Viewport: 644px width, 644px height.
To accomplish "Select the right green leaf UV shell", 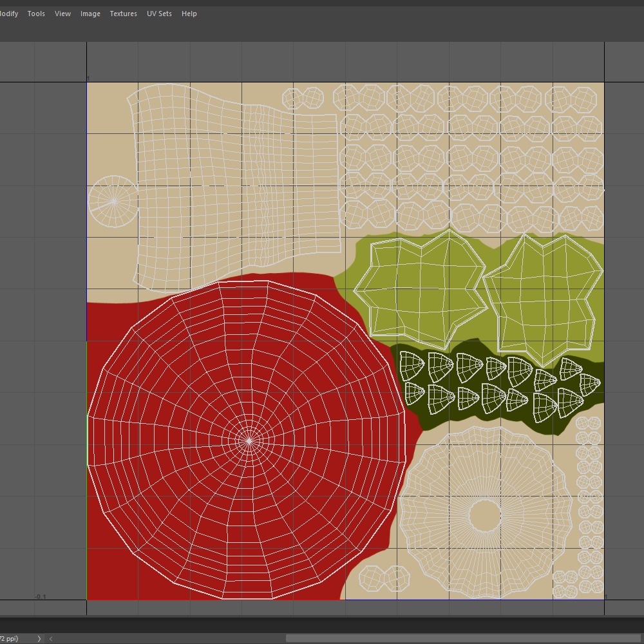I will click(544, 300).
